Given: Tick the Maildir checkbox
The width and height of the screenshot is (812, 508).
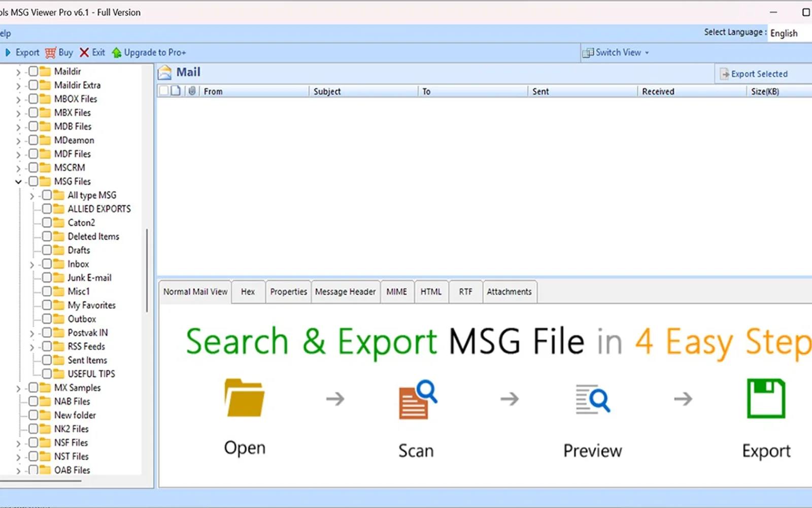Looking at the screenshot, I should pos(33,71).
